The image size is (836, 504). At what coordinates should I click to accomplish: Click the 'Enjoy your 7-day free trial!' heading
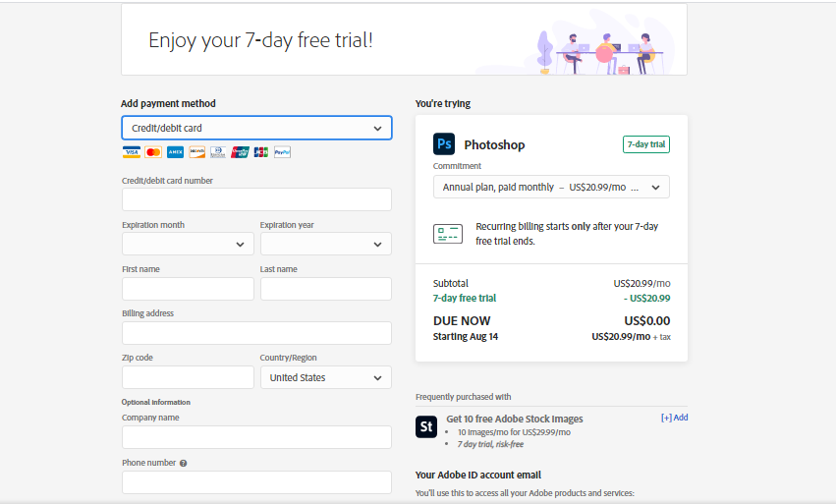260,40
